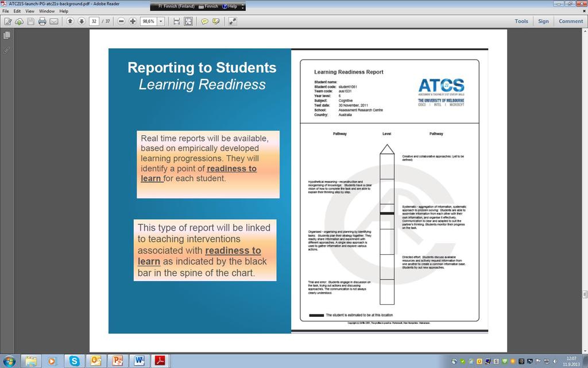Open the File menu
The height and width of the screenshot is (368, 588).
click(x=6, y=11)
